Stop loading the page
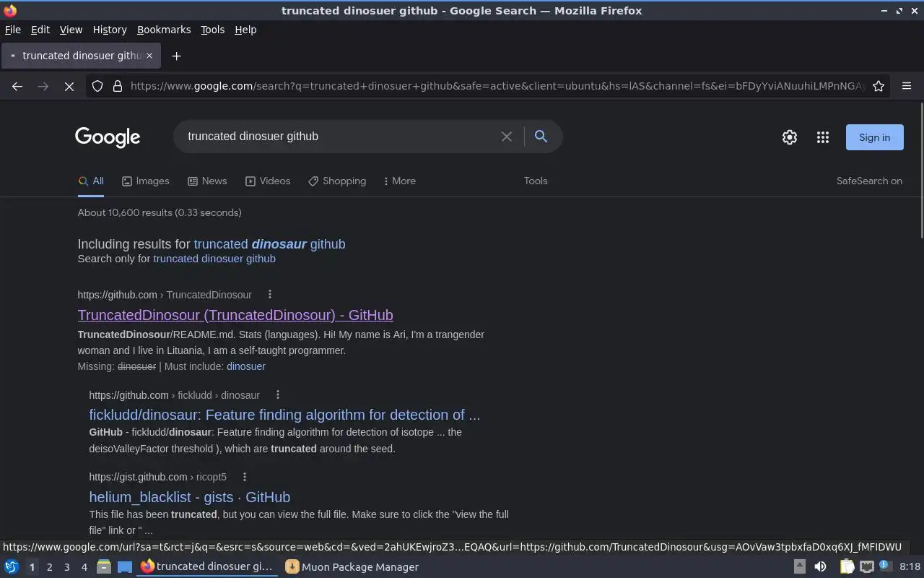924x578 pixels. (69, 86)
